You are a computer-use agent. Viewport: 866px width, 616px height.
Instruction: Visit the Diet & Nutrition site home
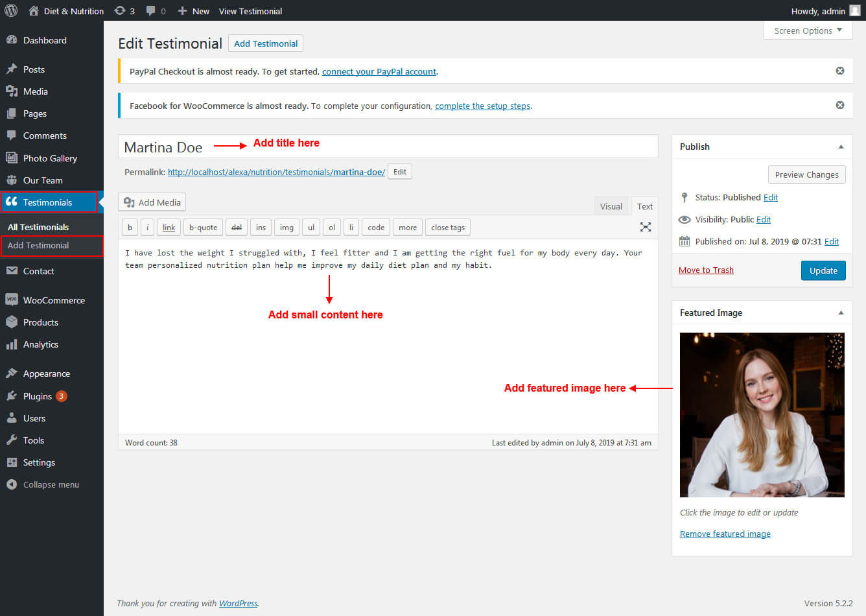click(x=66, y=11)
